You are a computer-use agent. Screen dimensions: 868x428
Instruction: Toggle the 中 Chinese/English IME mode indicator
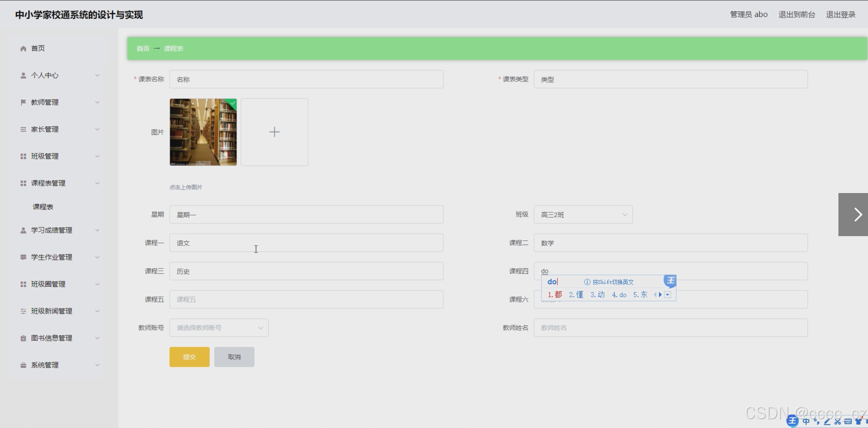pyautogui.click(x=806, y=421)
